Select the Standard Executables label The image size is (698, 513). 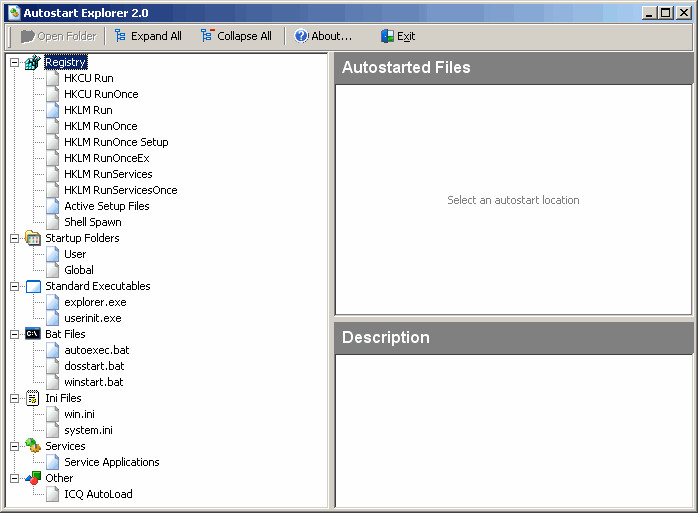pos(98,286)
